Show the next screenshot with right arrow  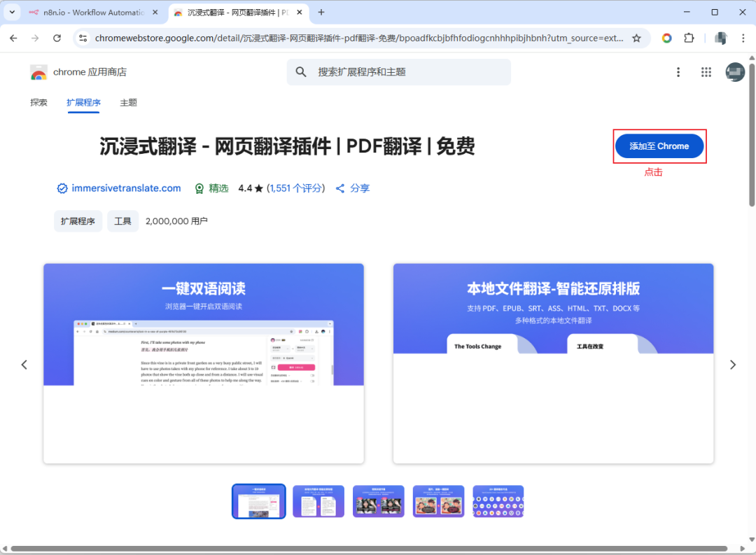tap(732, 365)
